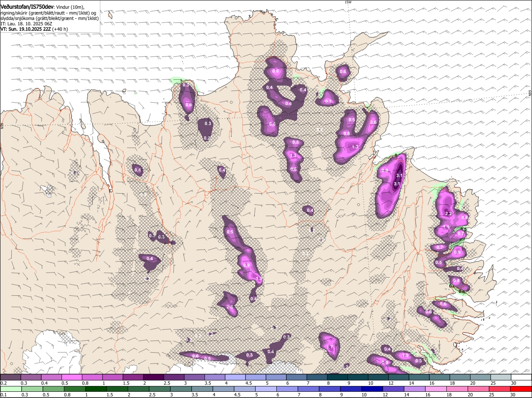The width and height of the screenshot is (532, 398).
Task: Click the periwinkle rain swatch between 6 and 7
Action: click(287, 389)
